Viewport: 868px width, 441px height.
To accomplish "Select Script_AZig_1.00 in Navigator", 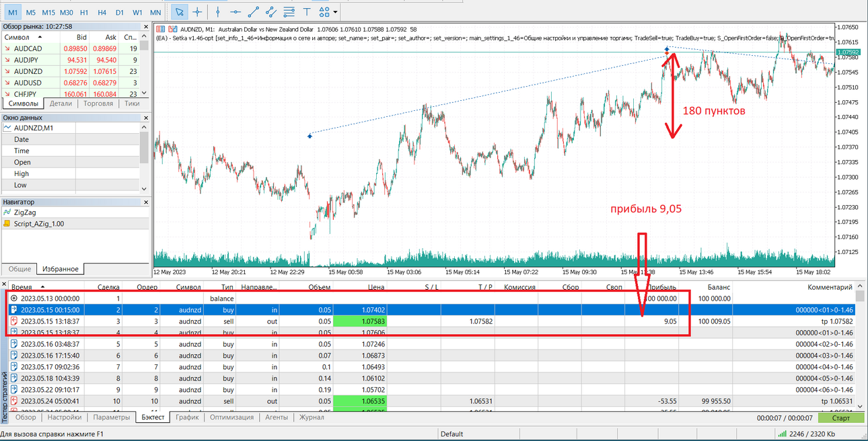I will click(x=39, y=224).
